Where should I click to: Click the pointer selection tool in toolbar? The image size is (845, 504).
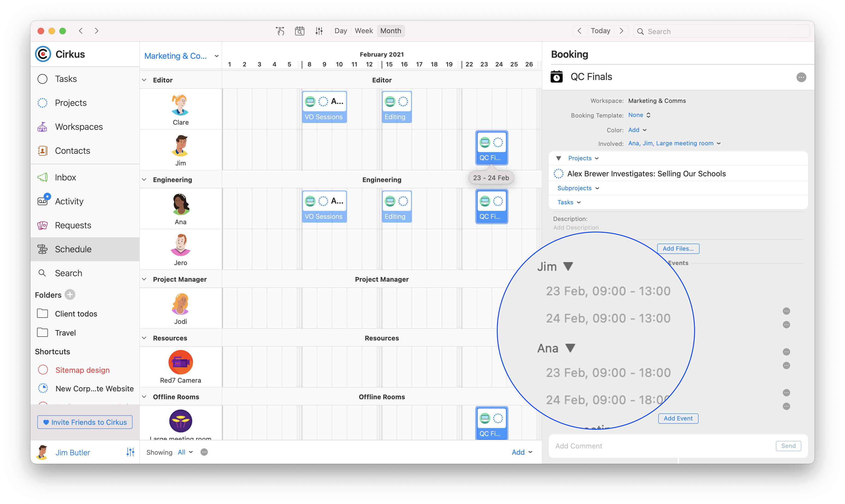click(280, 31)
